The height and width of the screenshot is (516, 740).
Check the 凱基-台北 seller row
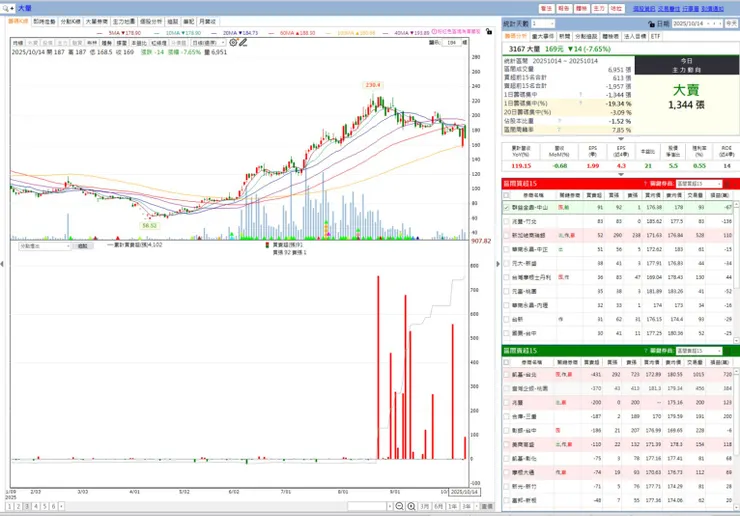point(506,374)
